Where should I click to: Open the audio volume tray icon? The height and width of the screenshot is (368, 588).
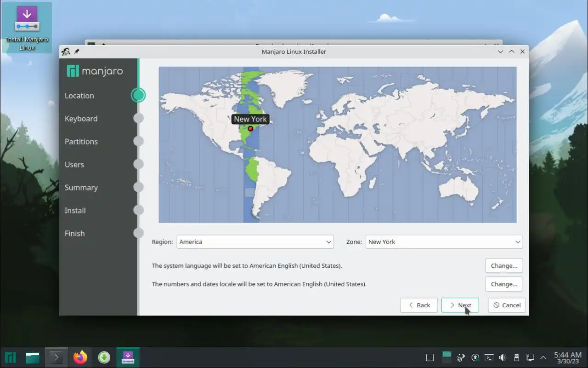coord(503,357)
